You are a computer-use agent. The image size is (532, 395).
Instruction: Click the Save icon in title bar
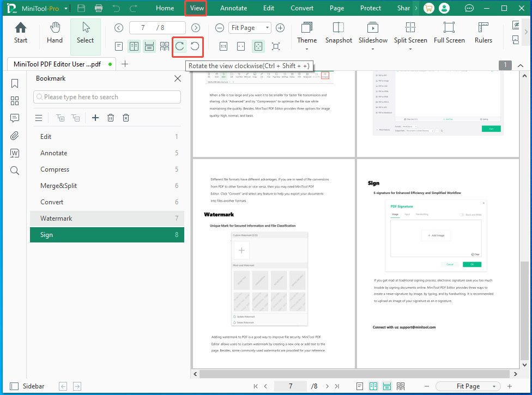point(81,8)
